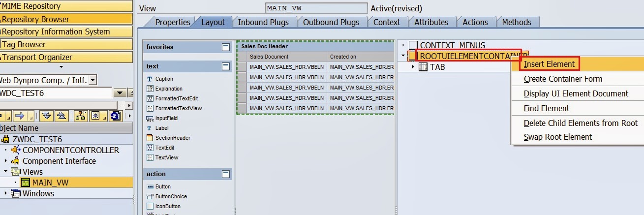The height and width of the screenshot is (215, 644).
Task: Click the MAIN_VW view name field
Action: tap(316, 8)
